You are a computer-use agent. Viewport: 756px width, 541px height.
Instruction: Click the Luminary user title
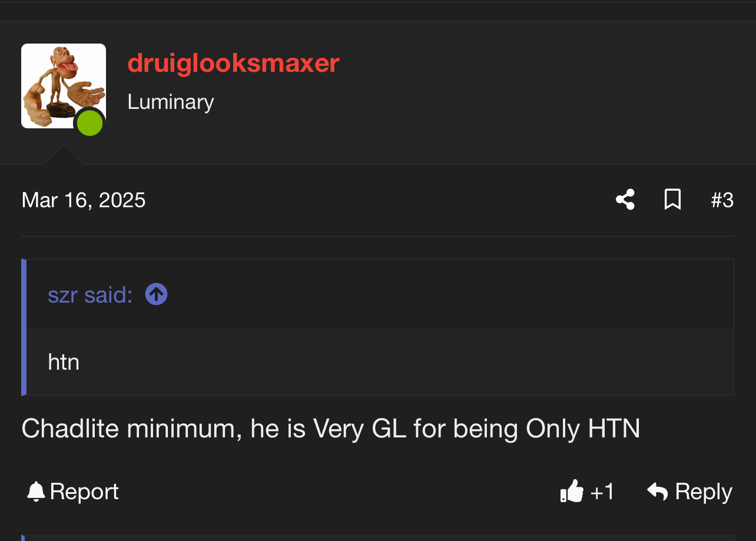click(x=171, y=102)
